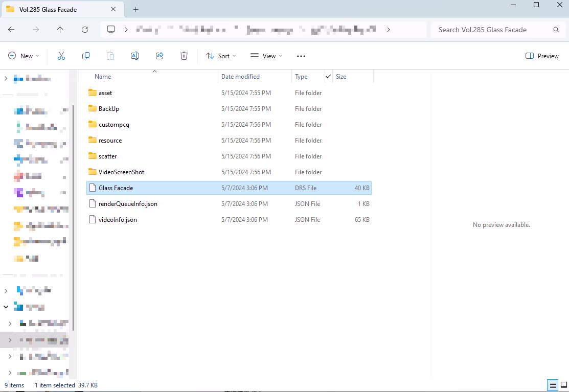Screen dimensions: 569x392
Task: Expand the highlighted navigation tree item
Action: click(x=10, y=340)
